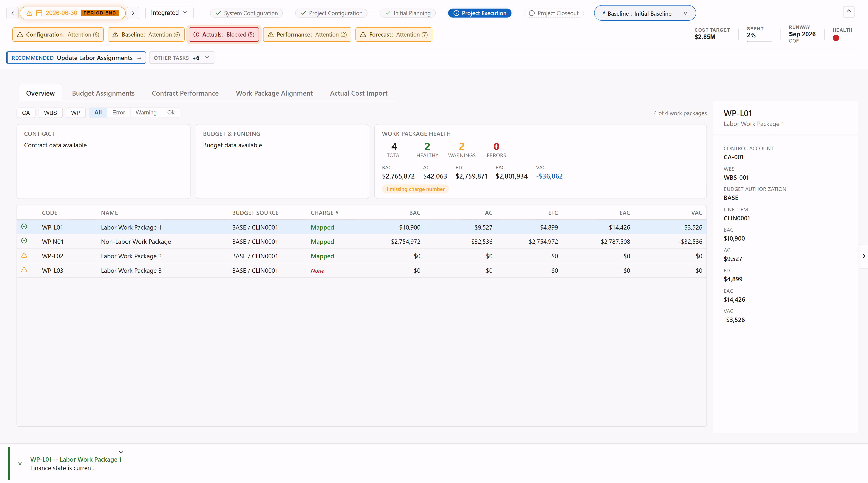Click Actuals Blocked alert icon
The width and height of the screenshot is (868, 483).
[x=196, y=34]
